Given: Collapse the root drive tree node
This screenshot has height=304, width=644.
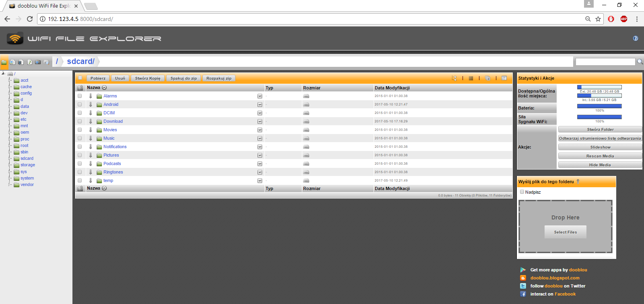Looking at the screenshot, I should pos(3,74).
